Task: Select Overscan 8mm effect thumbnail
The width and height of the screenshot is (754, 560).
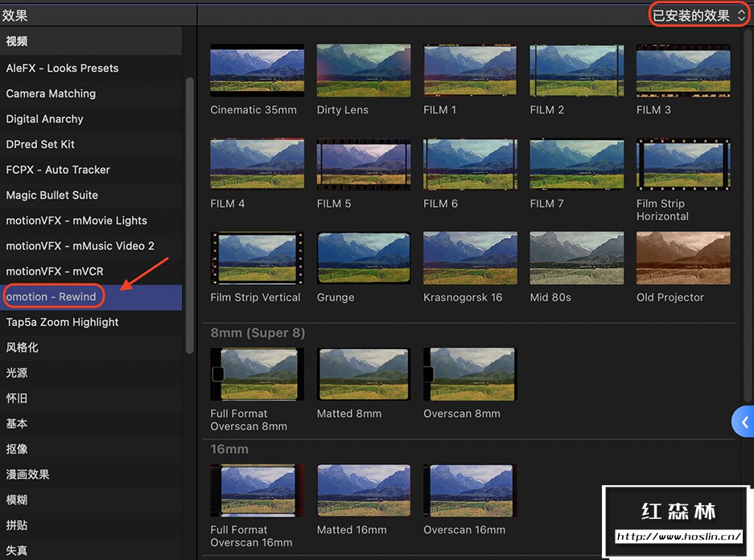Action: tap(469, 374)
